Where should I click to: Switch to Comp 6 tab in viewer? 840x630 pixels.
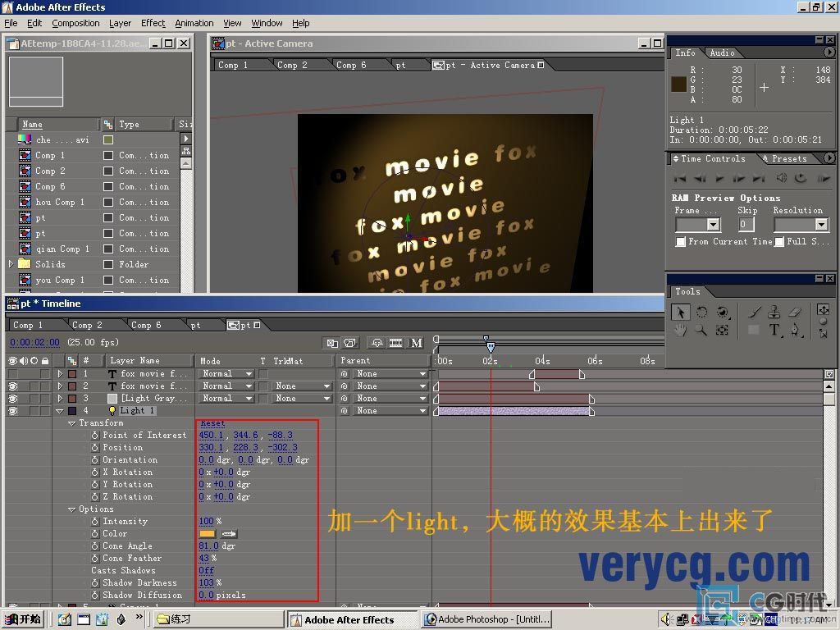351,65
